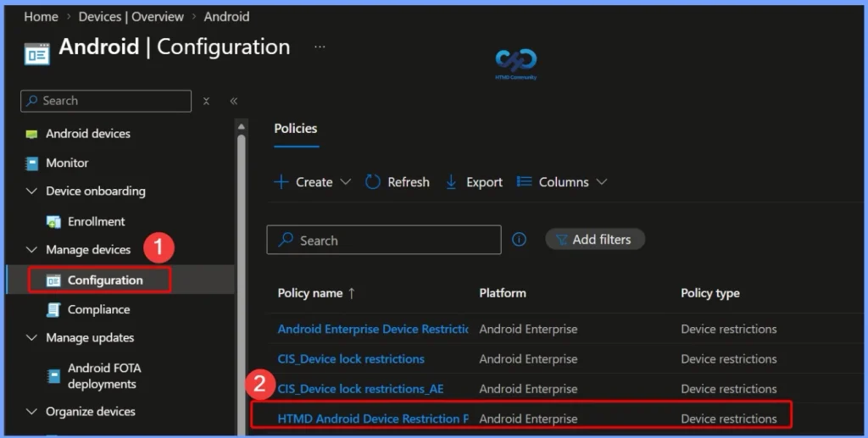Open Enrollment in the sidebar
Screen dimensions: 868x438
click(97, 222)
